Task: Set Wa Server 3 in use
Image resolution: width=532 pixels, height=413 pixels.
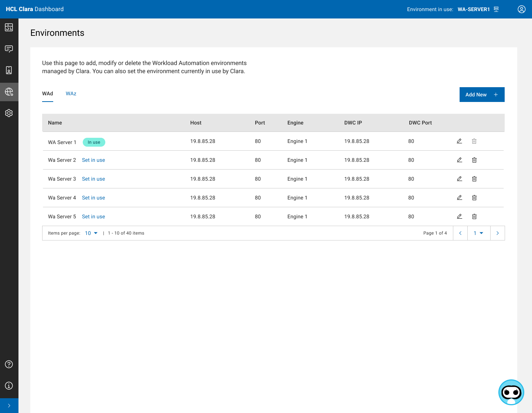Action: pyautogui.click(x=93, y=179)
